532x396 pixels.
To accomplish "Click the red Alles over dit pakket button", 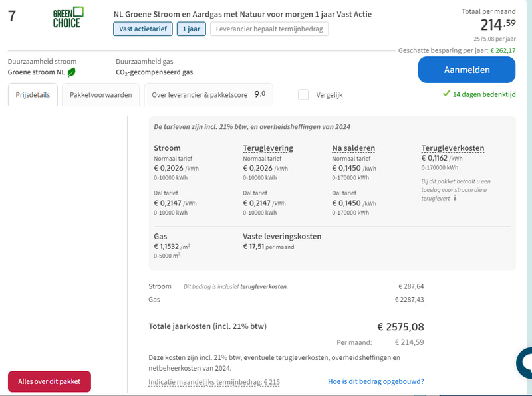I will [x=50, y=381].
